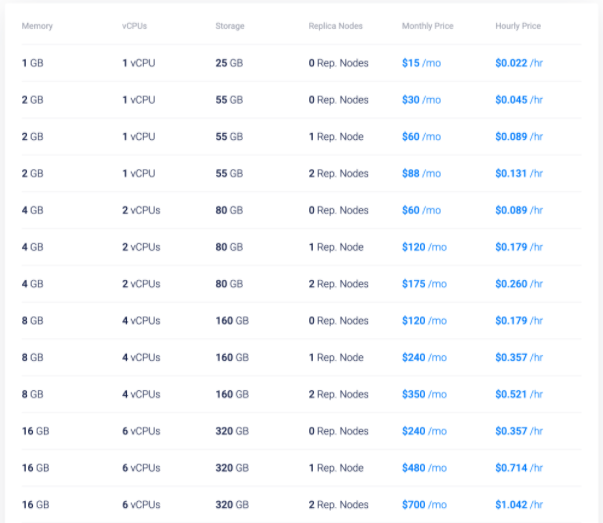
Task: Select the $700 /mo price
Action: coord(424,505)
